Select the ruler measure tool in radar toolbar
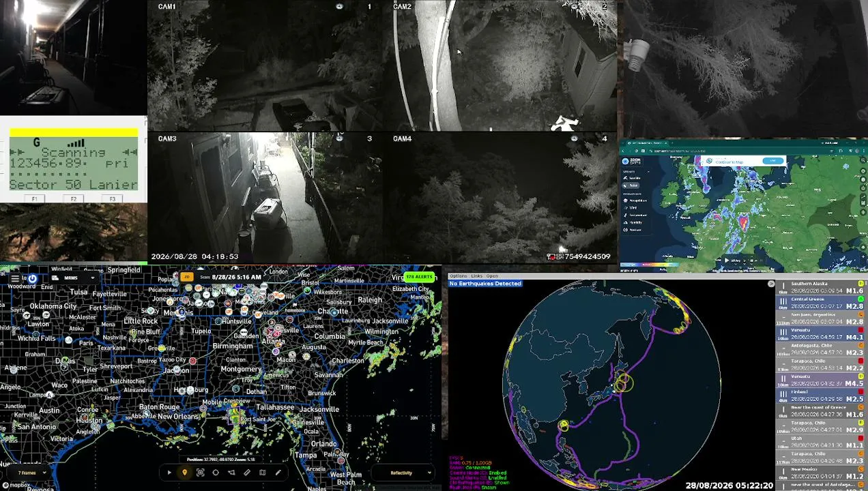 pyautogui.click(x=247, y=473)
